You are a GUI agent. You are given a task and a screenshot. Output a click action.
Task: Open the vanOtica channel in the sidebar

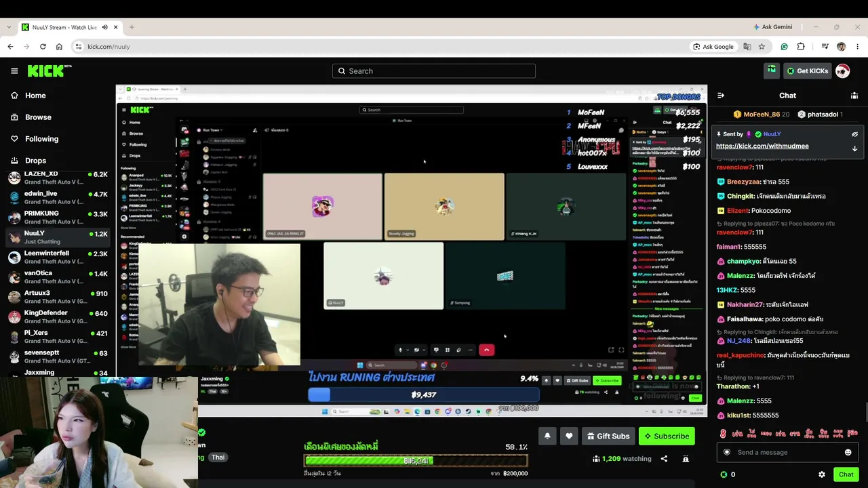click(57, 277)
